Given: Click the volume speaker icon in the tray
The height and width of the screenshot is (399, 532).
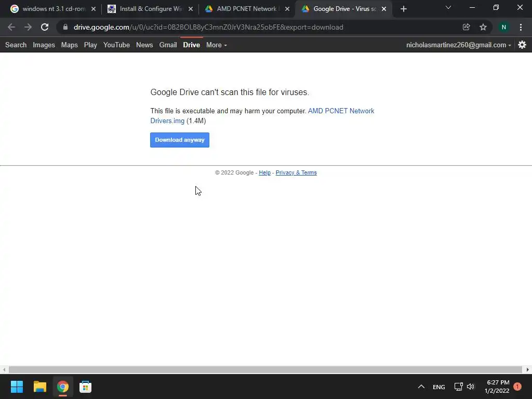Looking at the screenshot, I should (471, 387).
